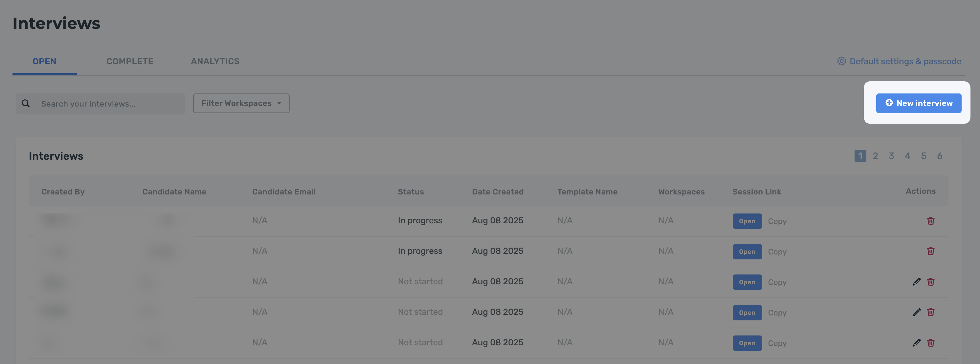Delete the last visible interview row
Image resolution: width=980 pixels, height=364 pixels.
pos(930,342)
